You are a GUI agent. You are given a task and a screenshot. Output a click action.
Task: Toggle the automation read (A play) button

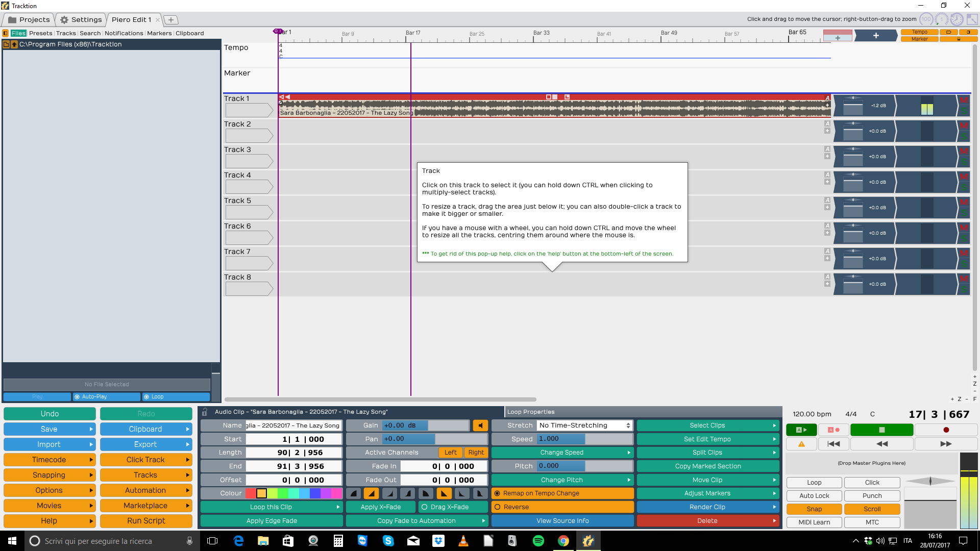pyautogui.click(x=801, y=430)
